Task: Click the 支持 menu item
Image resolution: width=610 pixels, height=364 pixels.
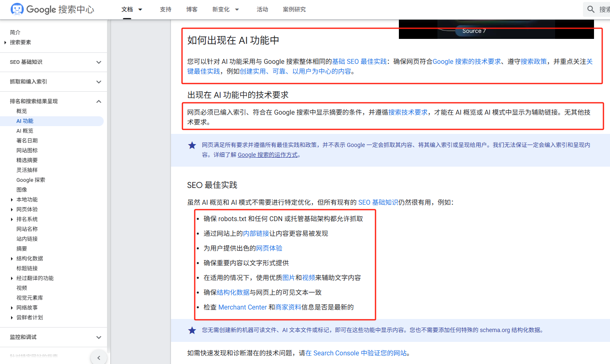Action: click(x=166, y=9)
